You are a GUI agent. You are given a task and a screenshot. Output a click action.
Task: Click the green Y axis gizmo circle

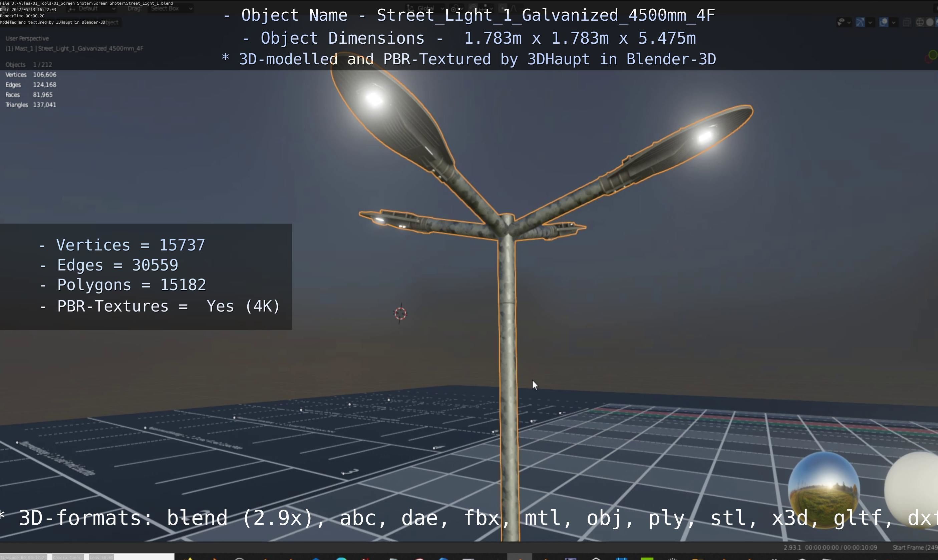(x=933, y=55)
